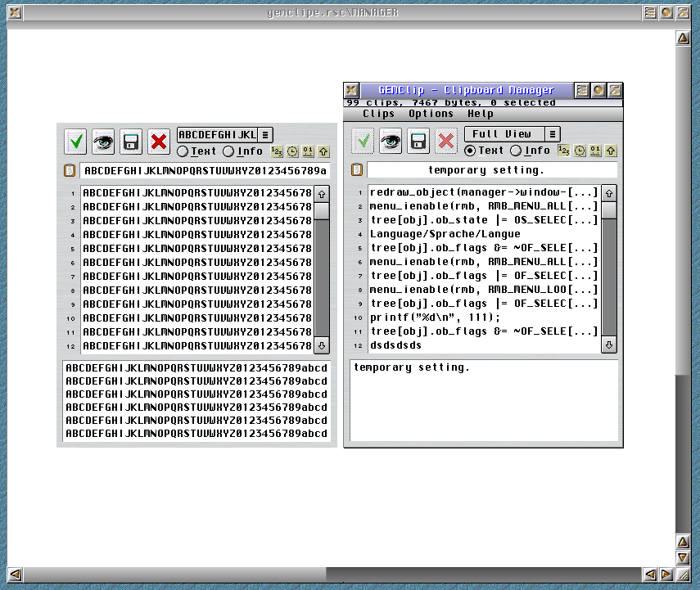Click the red X icon in GEMClip Manager
The image size is (700, 590).
[x=446, y=141]
